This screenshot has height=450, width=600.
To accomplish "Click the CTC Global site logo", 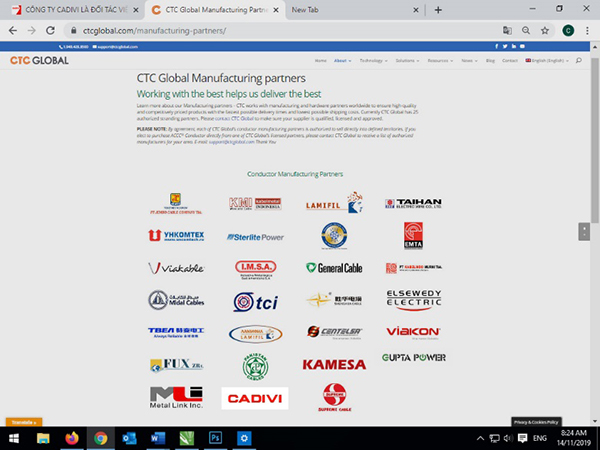I will coord(39,60).
